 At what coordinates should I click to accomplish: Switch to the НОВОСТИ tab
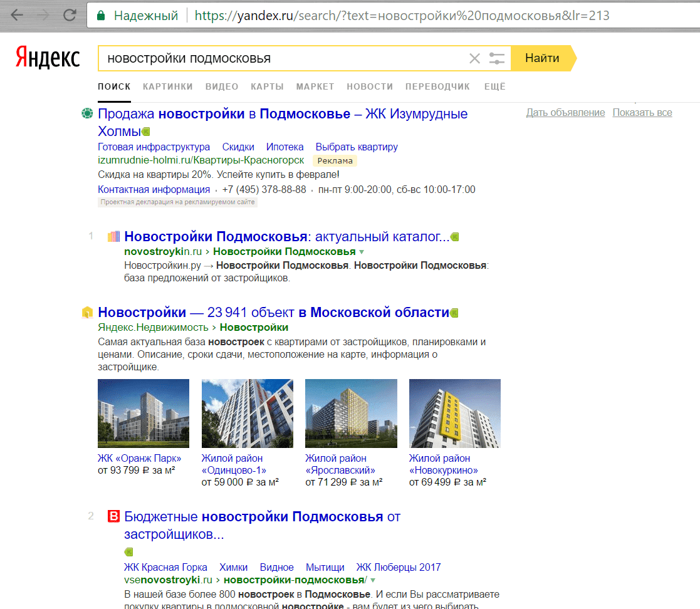click(370, 86)
